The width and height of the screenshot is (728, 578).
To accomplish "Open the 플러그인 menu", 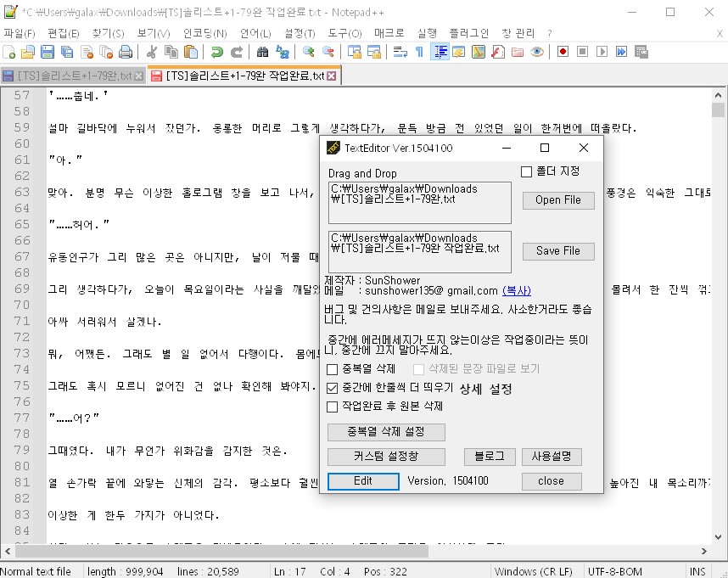I will pos(469,33).
